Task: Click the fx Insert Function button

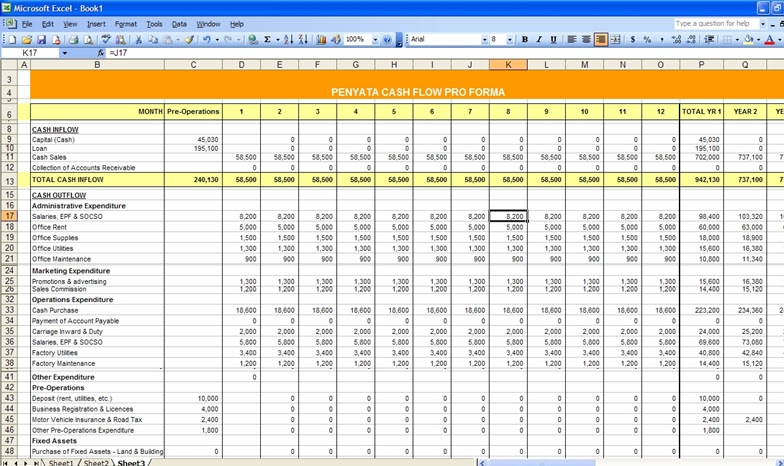Action: tap(100, 52)
